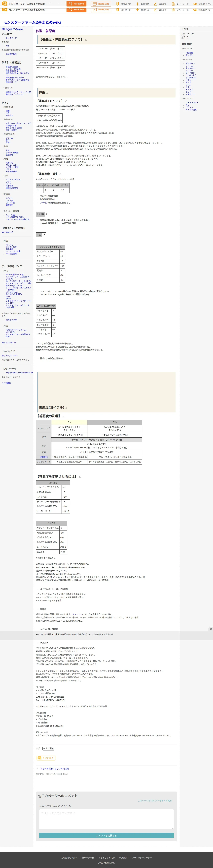This screenshot has height=868, width=213.
Task: Open 海外版追加モンスター sidebar link
Action: 15,77
